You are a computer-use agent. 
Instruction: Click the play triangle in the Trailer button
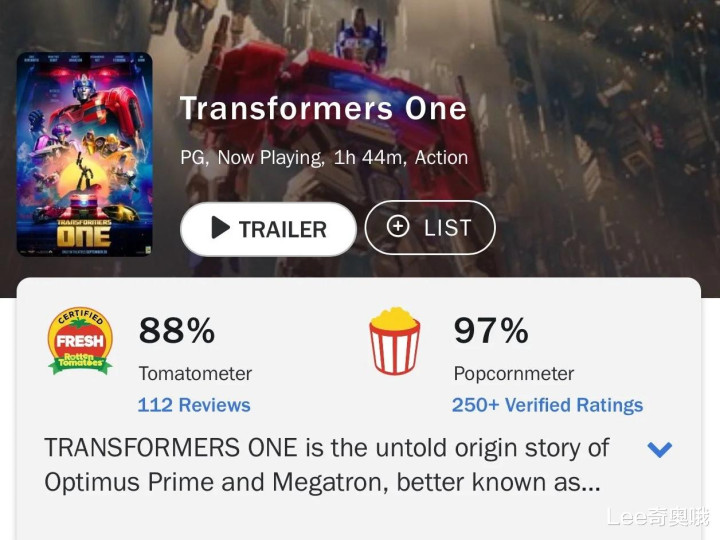(221, 229)
